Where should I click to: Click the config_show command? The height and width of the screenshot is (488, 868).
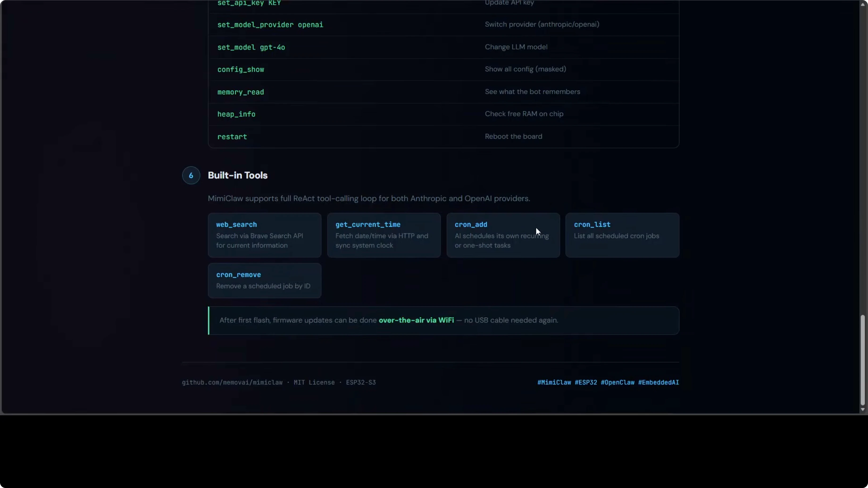[x=241, y=69]
